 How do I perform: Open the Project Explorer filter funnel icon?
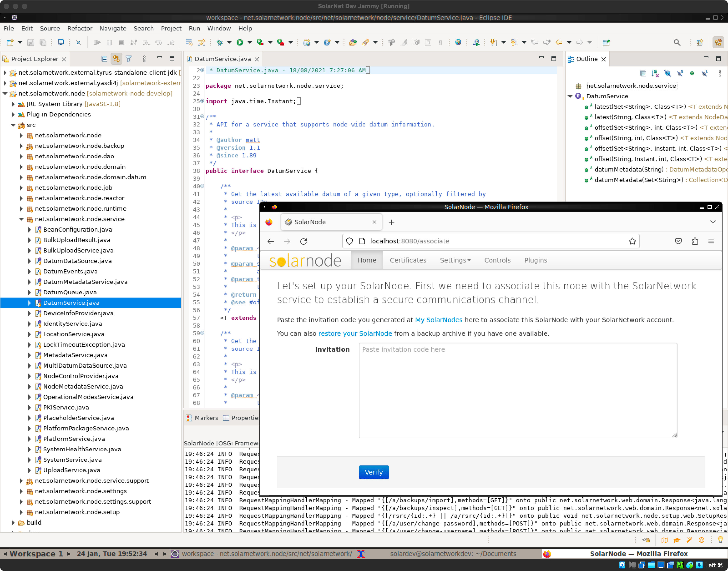point(129,59)
